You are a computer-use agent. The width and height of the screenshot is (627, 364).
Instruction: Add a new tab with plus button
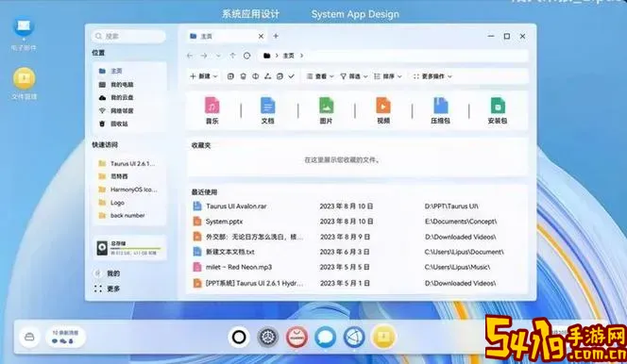click(276, 36)
